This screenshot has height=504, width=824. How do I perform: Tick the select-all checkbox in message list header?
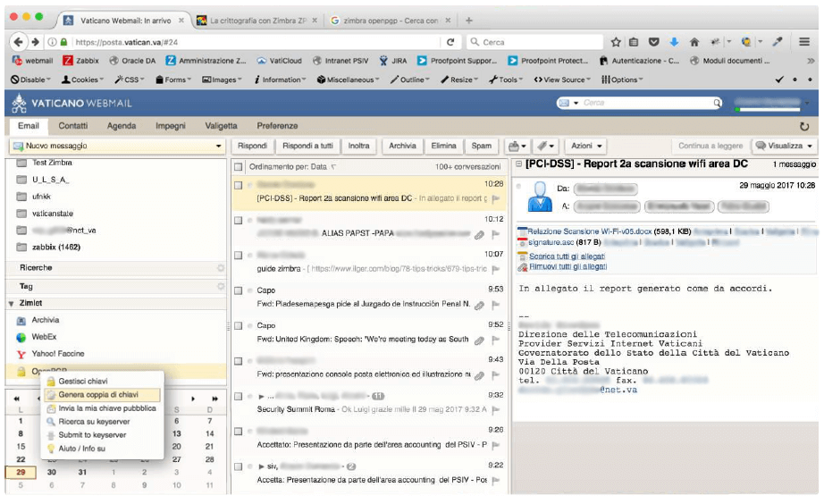(x=239, y=167)
